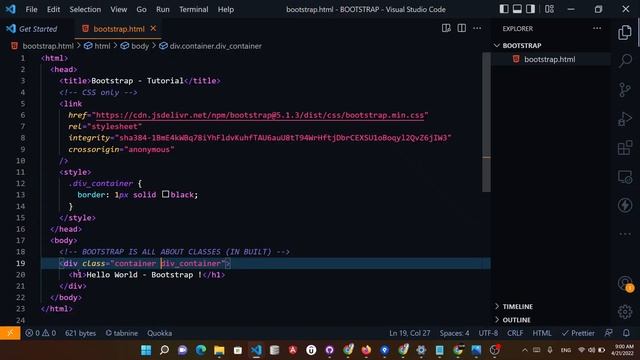Open the Edit menu
Image resolution: width=640 pixels, height=360 pixels.
point(53,9)
